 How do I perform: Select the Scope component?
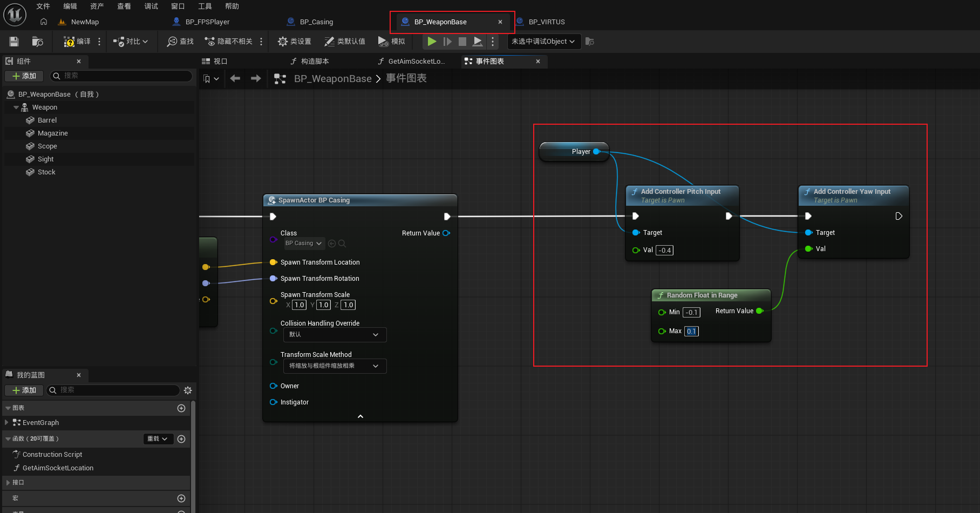point(47,146)
